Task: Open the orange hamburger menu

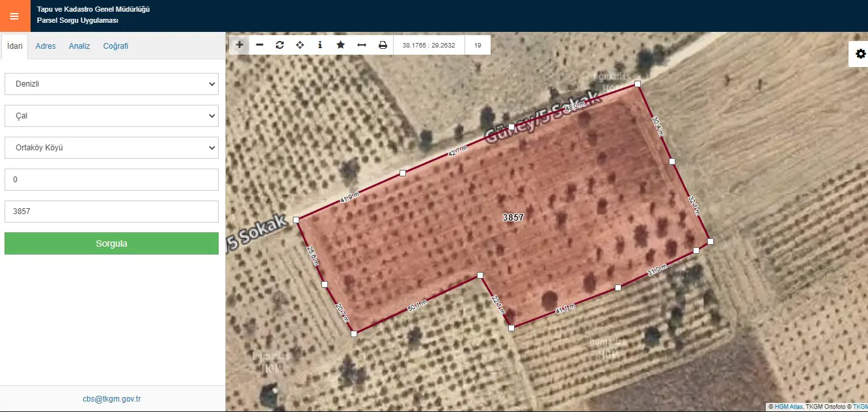Action: [14, 16]
